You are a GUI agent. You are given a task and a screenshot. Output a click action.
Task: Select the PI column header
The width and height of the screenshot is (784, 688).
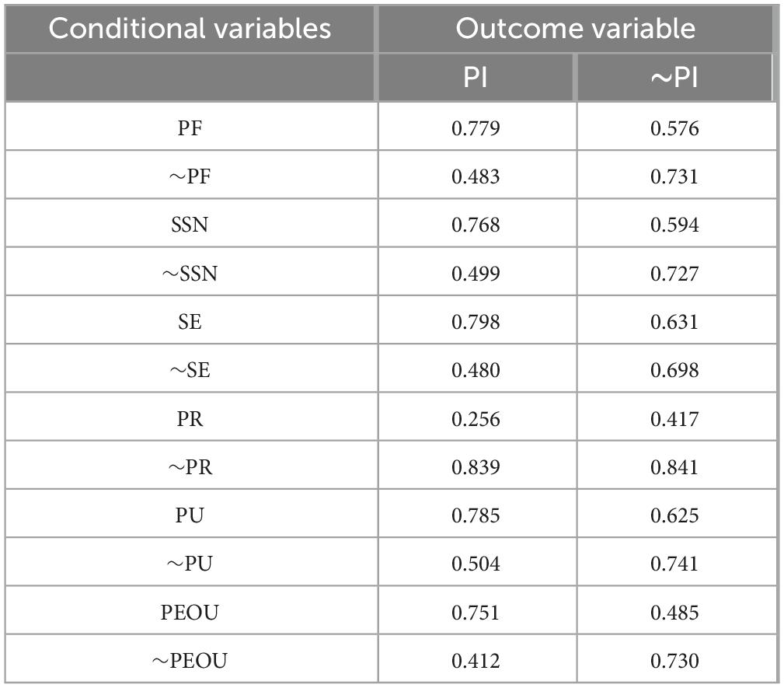[x=476, y=78]
